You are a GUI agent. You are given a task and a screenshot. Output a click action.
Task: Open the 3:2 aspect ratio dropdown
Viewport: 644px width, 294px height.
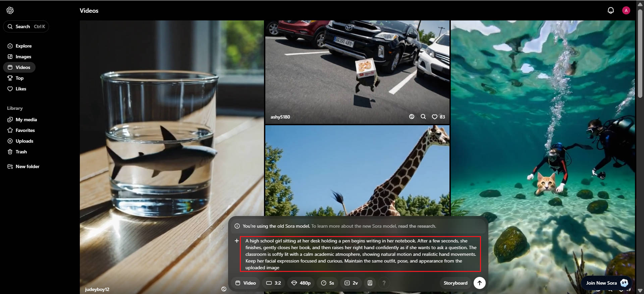273,283
